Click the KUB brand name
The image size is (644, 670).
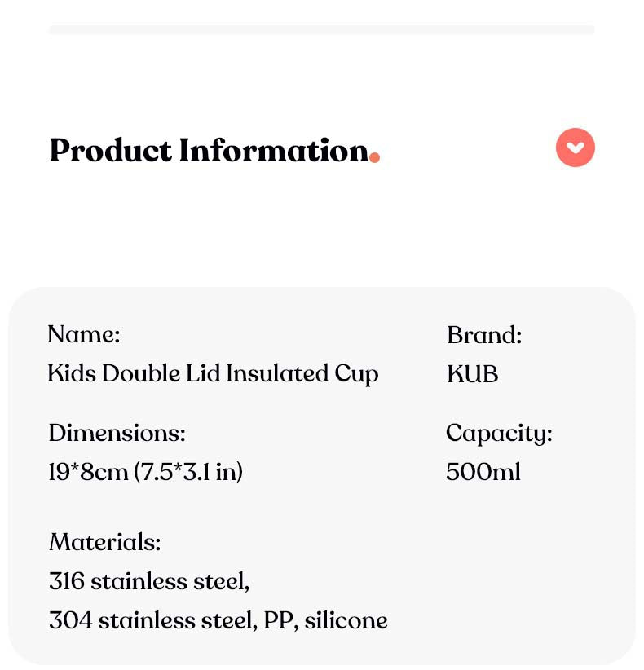(x=473, y=373)
